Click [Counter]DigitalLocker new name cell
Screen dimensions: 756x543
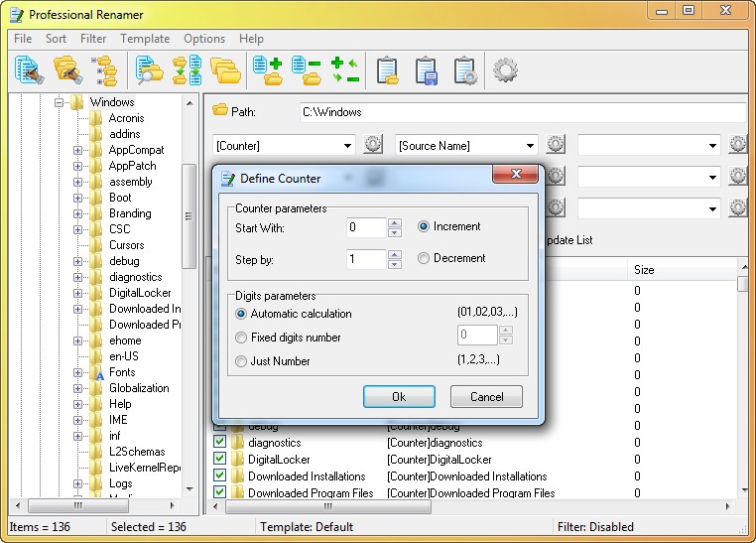(x=440, y=460)
